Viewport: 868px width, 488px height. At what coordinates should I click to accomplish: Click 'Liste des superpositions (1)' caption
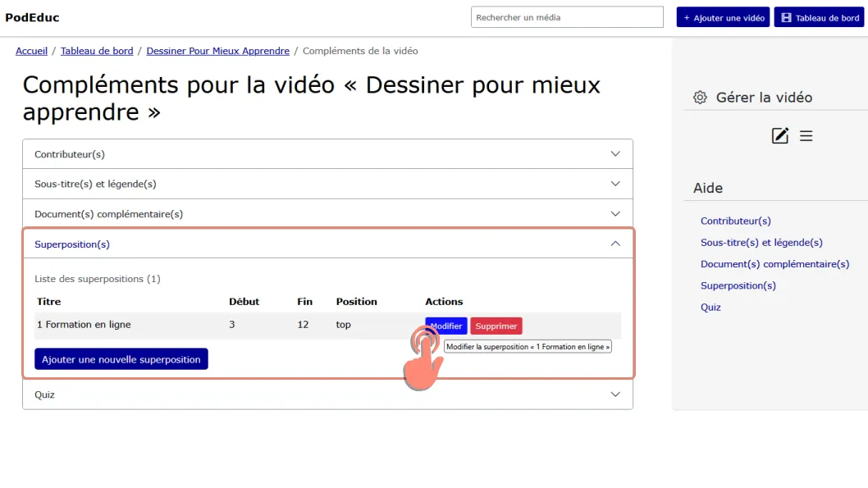98,279
